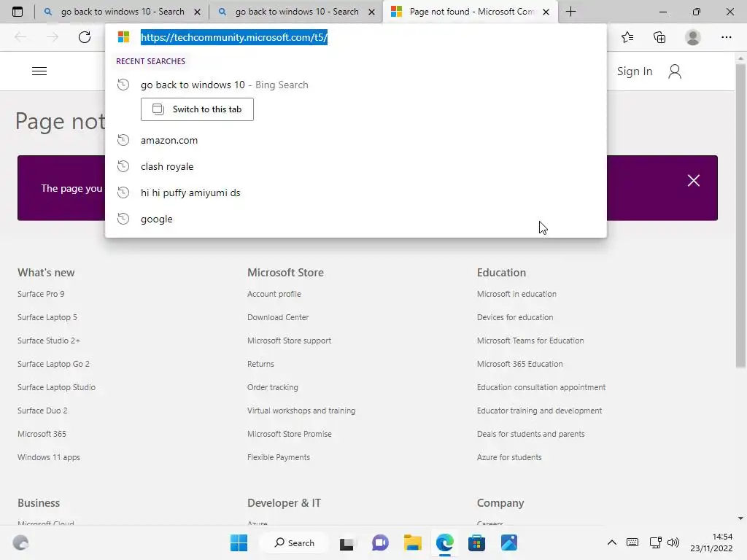
Task: Open Returns link
Action: [260, 364]
